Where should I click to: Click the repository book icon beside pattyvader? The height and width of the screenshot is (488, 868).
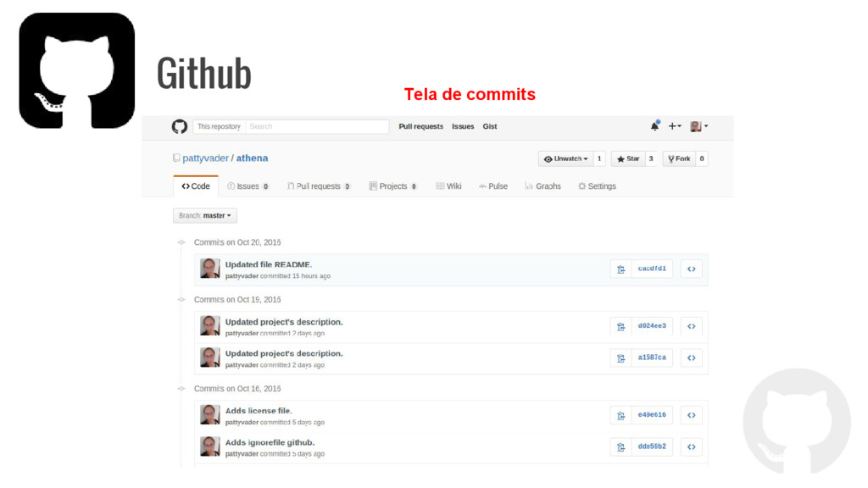(x=176, y=158)
